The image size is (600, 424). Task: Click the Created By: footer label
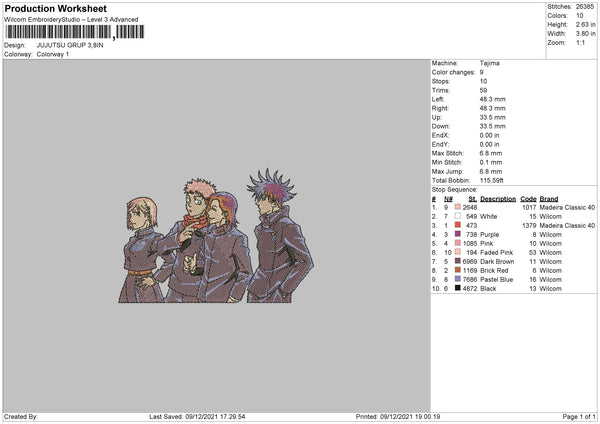(21, 417)
